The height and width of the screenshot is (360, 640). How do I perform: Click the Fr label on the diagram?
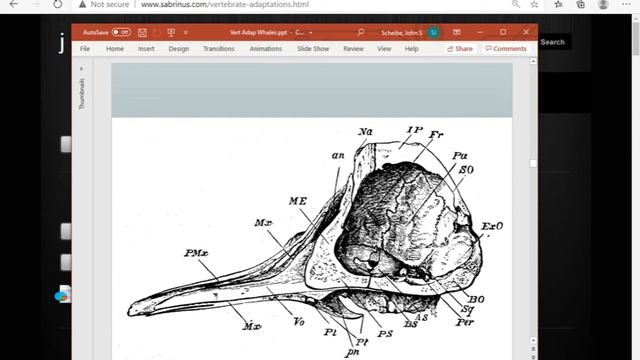point(436,135)
